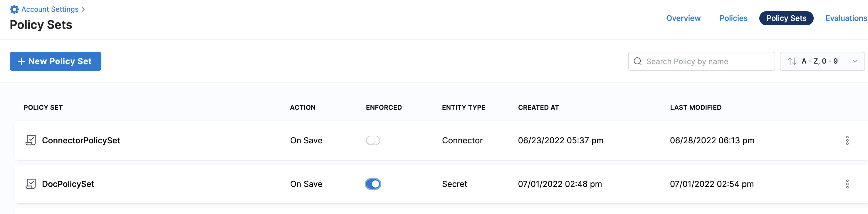Click the DocPolicySet row icon

tap(31, 184)
